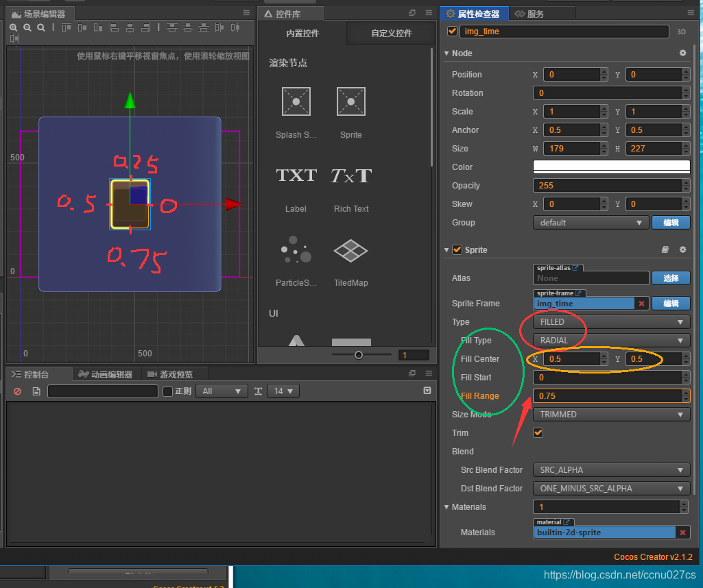Click the reset zoom magnifier icon
The image size is (703, 588).
[40, 28]
